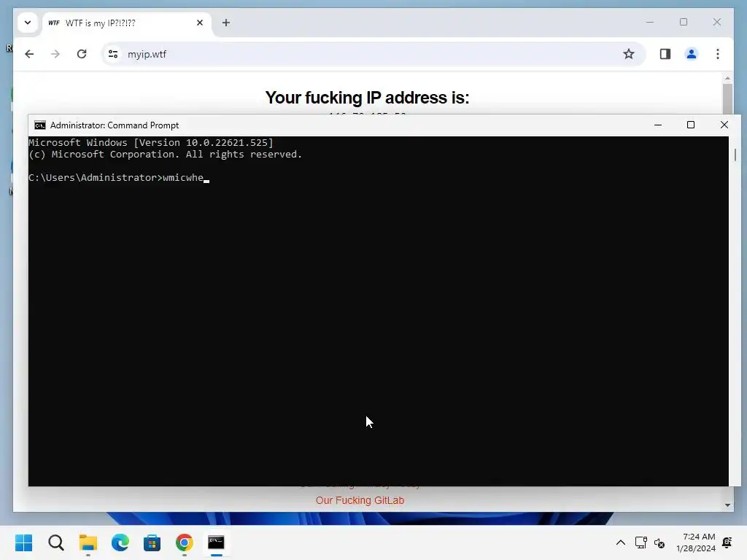Open network status tray icon
The width and height of the screenshot is (747, 560).
[x=640, y=542]
